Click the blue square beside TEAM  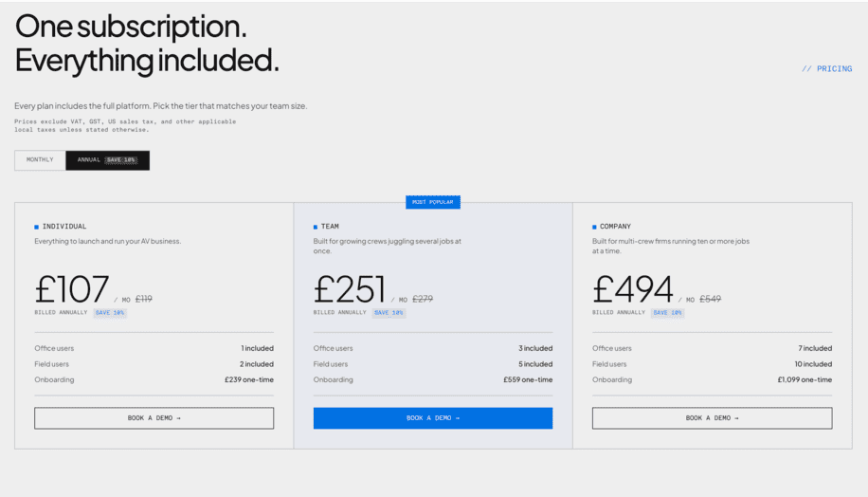tap(316, 227)
